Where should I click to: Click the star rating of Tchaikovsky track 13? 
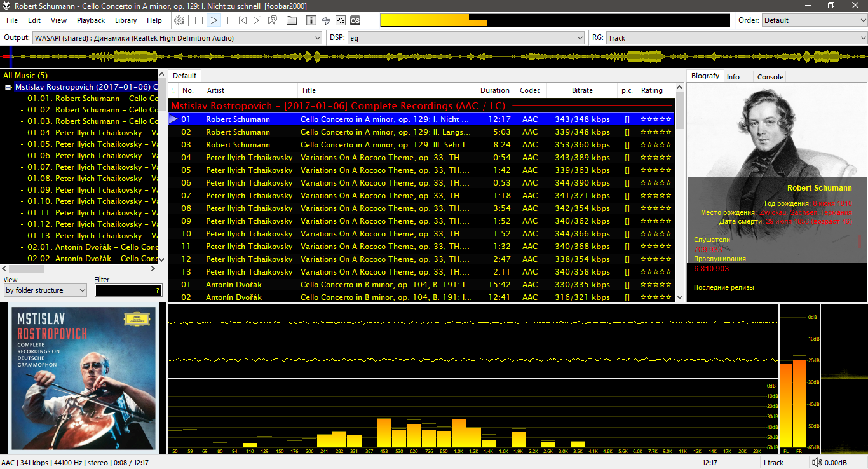point(656,272)
